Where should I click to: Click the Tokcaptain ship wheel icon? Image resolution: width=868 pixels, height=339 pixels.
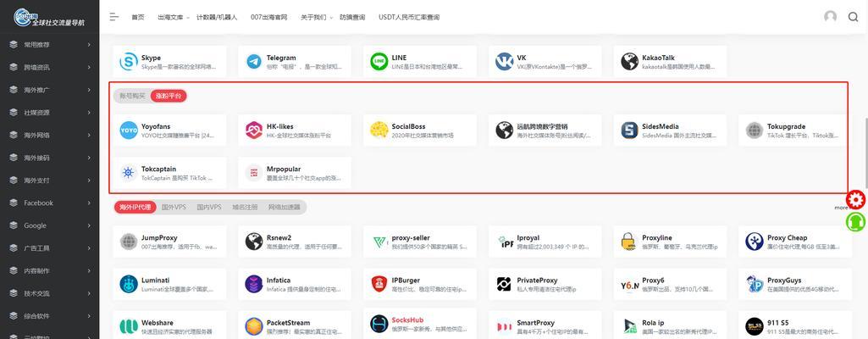coord(129,173)
